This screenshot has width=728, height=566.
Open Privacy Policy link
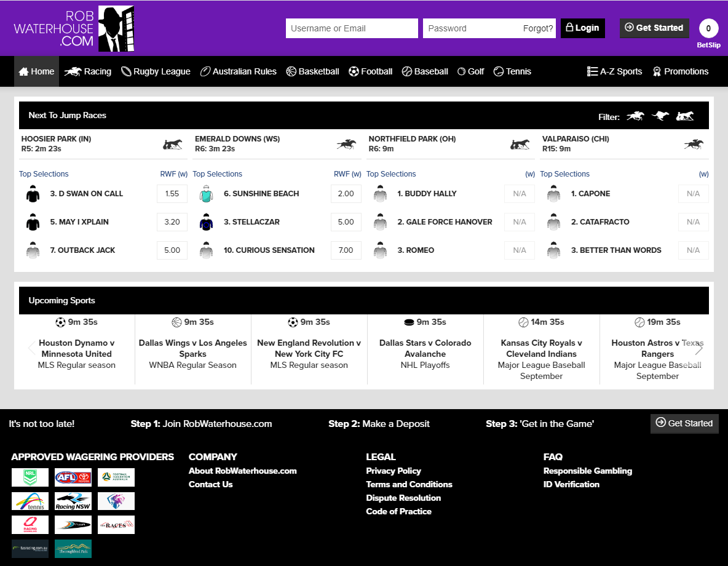(x=394, y=471)
